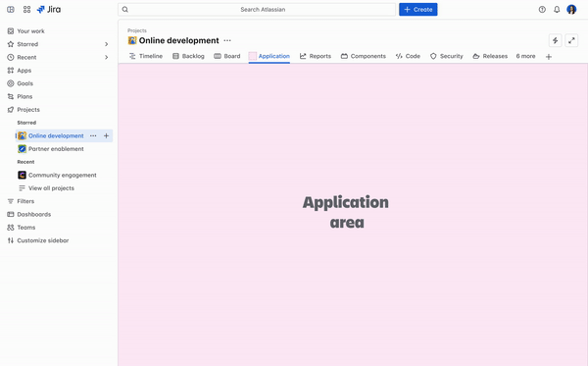This screenshot has width=588, height=366.
Task: Open the app switcher grid icon
Action: pyautogui.click(x=26, y=10)
